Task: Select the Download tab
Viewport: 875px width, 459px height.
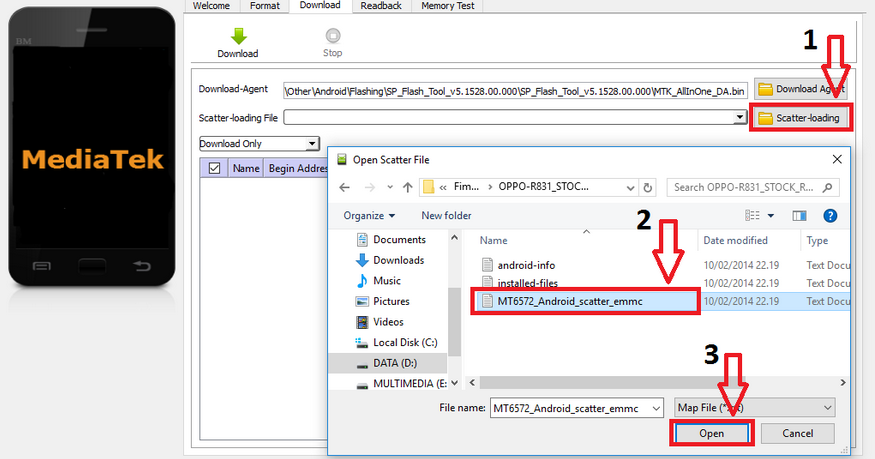Action: [x=320, y=5]
